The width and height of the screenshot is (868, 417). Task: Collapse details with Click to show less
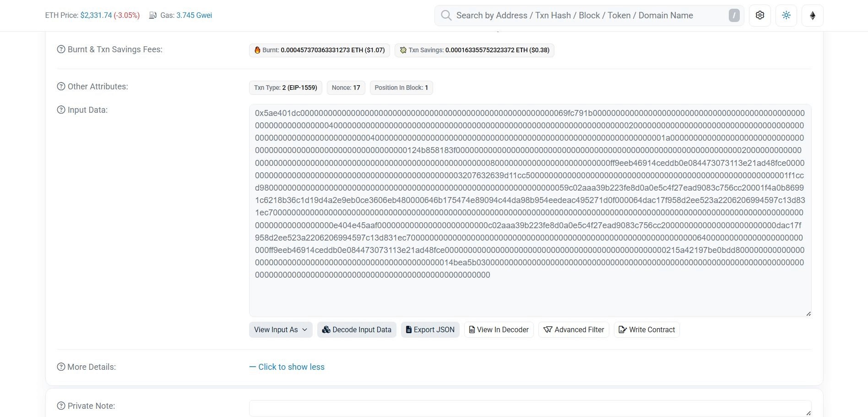click(x=287, y=367)
